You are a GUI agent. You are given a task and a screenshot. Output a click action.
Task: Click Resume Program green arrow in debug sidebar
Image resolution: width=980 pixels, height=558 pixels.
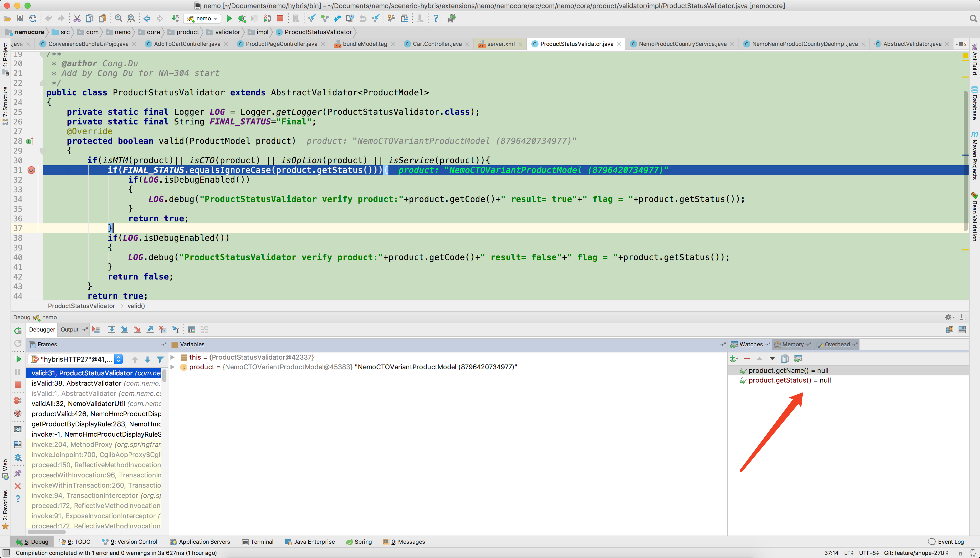(x=18, y=359)
